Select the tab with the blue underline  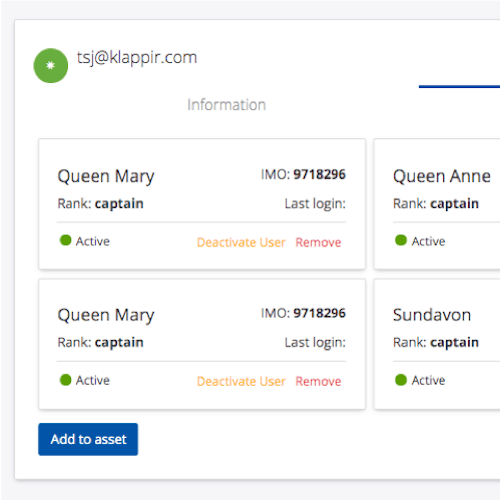pos(459,86)
